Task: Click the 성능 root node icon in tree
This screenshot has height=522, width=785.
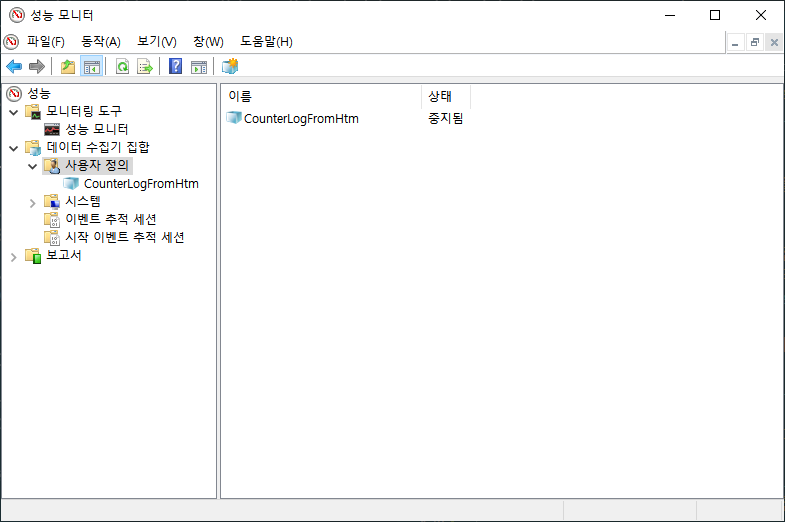Action: click(14, 93)
